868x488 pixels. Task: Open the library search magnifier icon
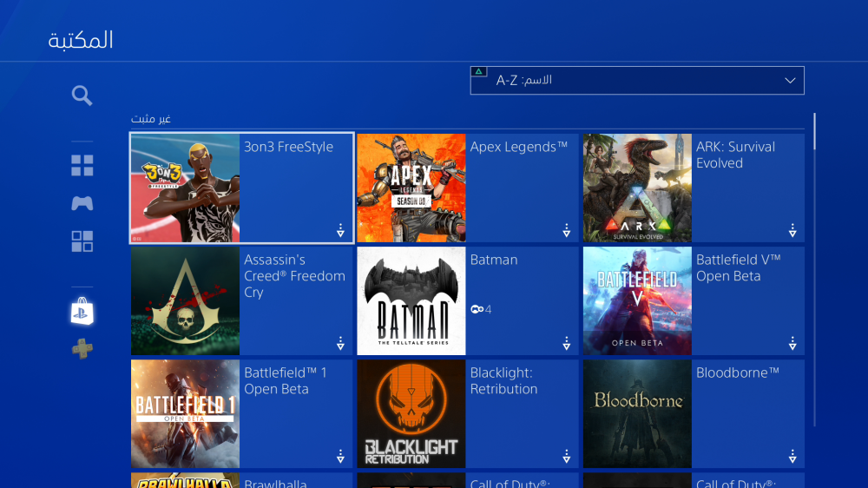[82, 96]
